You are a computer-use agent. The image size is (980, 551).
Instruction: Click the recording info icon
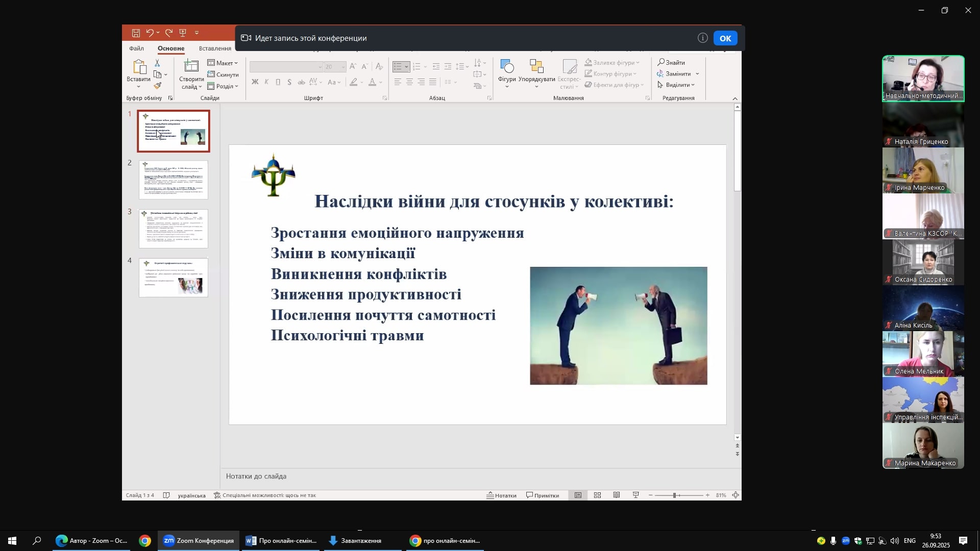pos(703,38)
